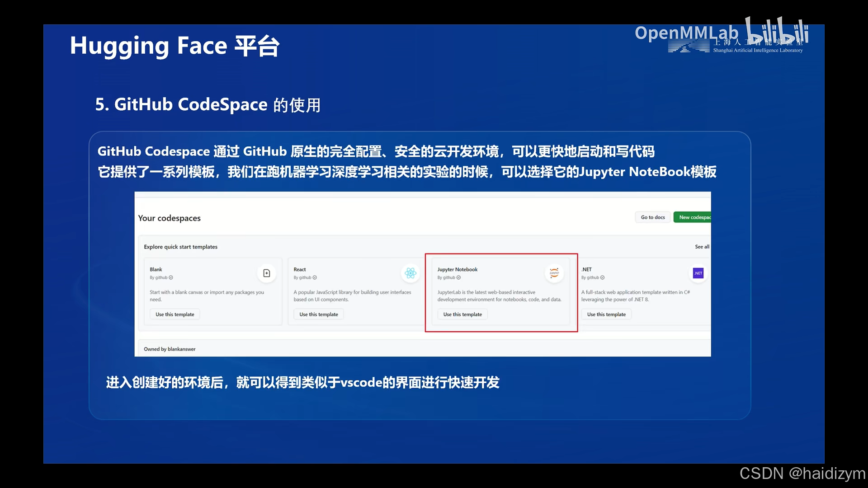The image size is (868, 488).
Task: Use the Blank template button
Action: [x=175, y=314]
